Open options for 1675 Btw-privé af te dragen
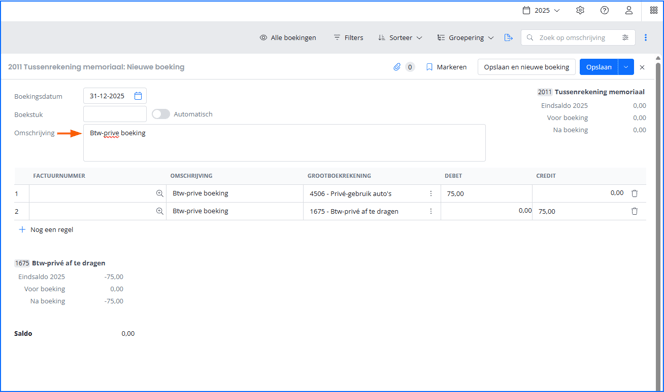The width and height of the screenshot is (664, 392). (x=431, y=211)
